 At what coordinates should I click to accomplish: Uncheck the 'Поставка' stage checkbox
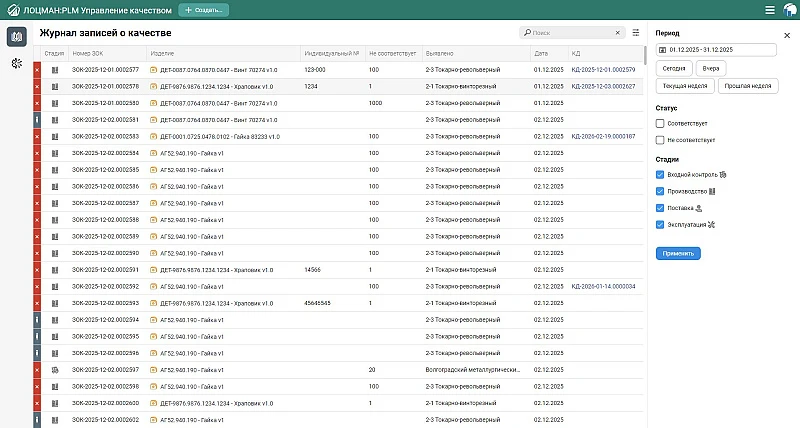click(660, 208)
